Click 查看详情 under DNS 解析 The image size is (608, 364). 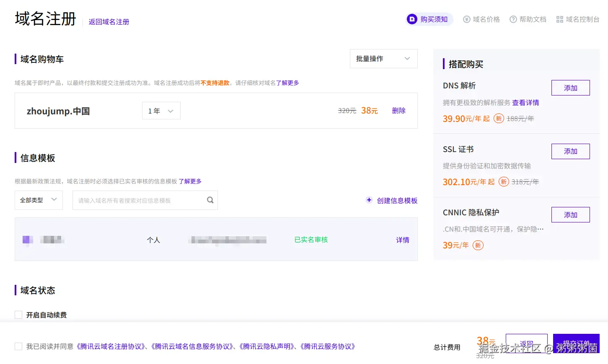point(525,103)
